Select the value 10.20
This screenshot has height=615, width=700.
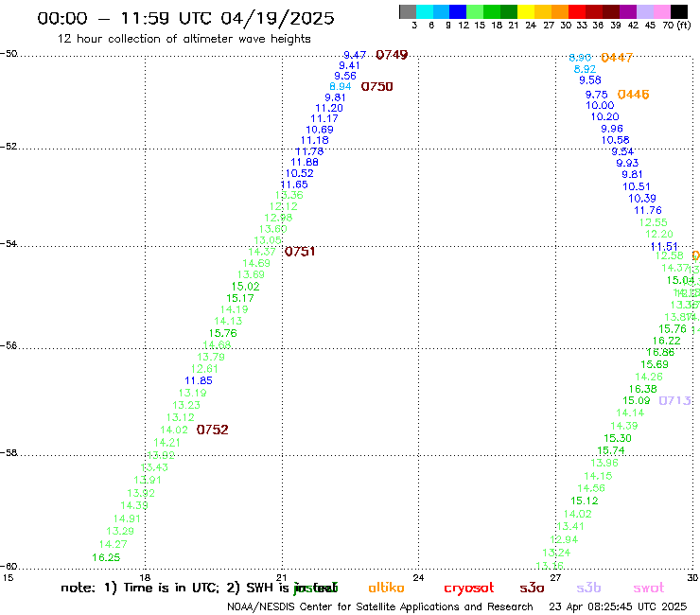pyautogui.click(x=604, y=116)
